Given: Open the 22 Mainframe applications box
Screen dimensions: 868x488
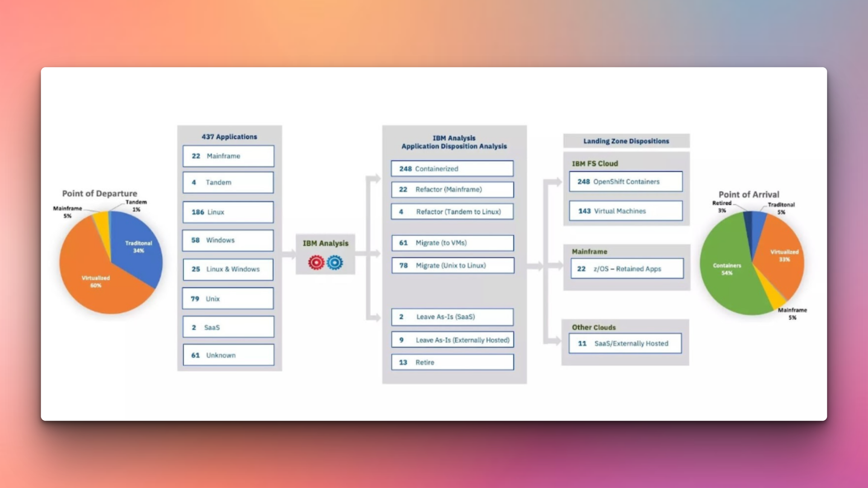Looking at the screenshot, I should 228,156.
